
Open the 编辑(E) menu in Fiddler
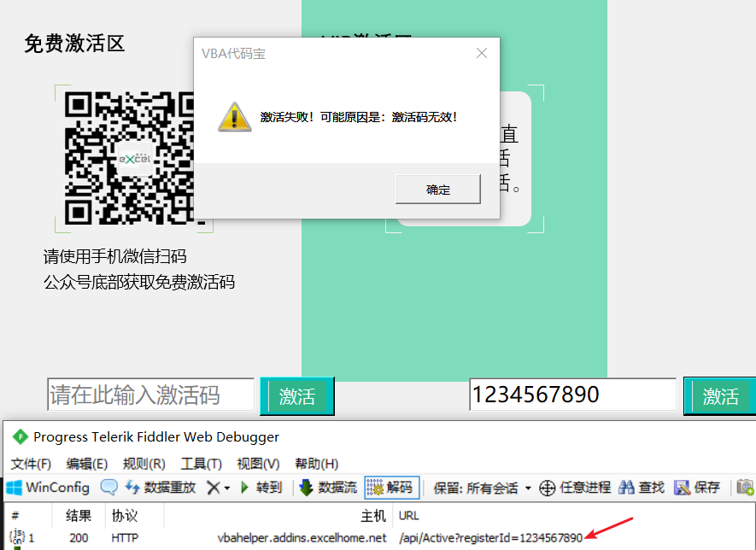click(87, 464)
